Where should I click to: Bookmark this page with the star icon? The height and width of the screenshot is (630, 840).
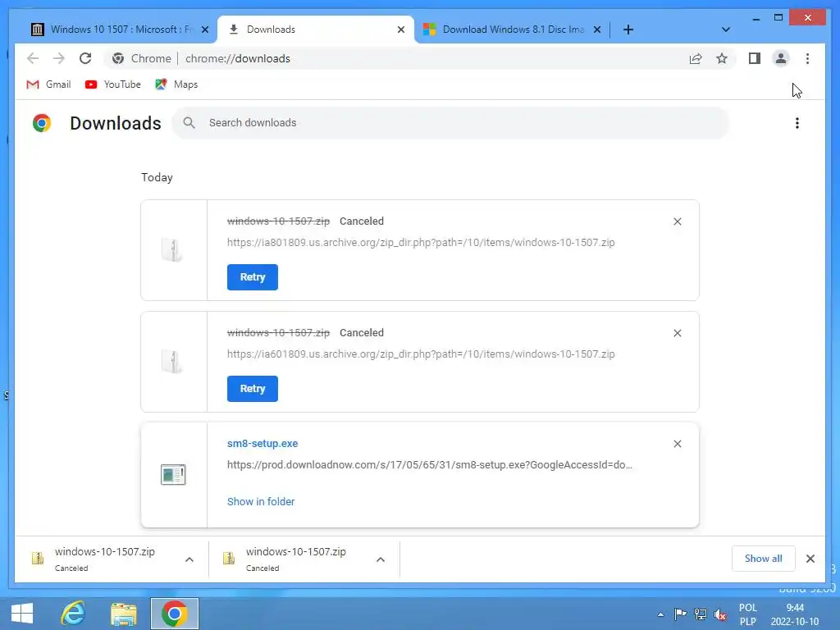(x=722, y=58)
